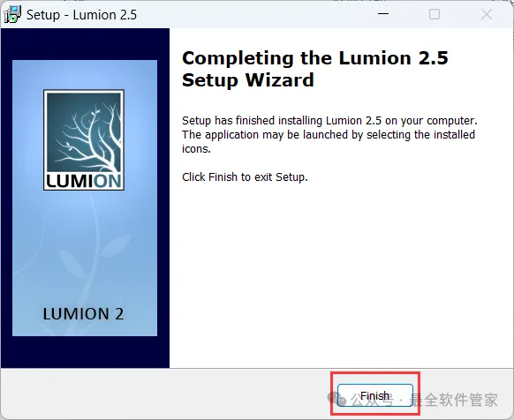Minimize the Lumion 2.5 Setup window
This screenshot has height=420, width=514.
point(383,14)
